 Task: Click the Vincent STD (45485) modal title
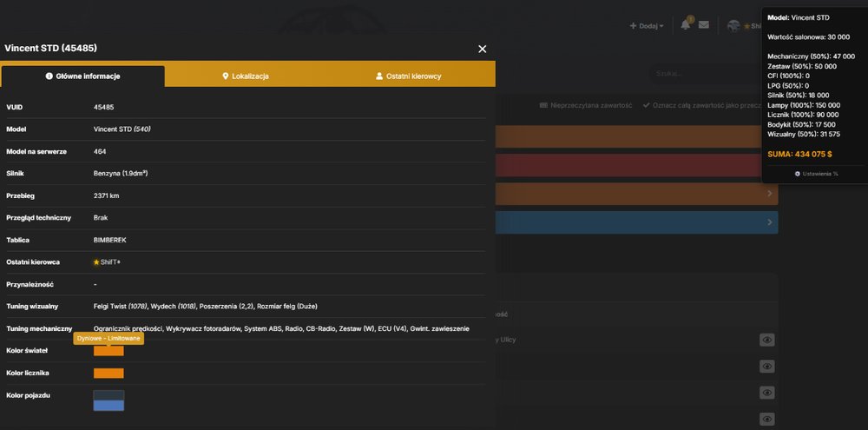50,48
